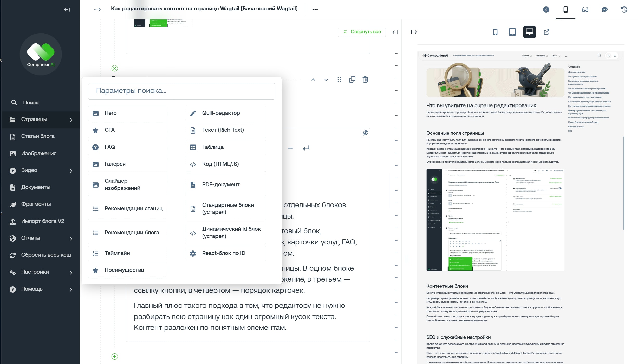Image resolution: width=638 pixels, height=364 pixels.
Task: Collapse the sidebar with the arrow icon
Action: click(67, 10)
